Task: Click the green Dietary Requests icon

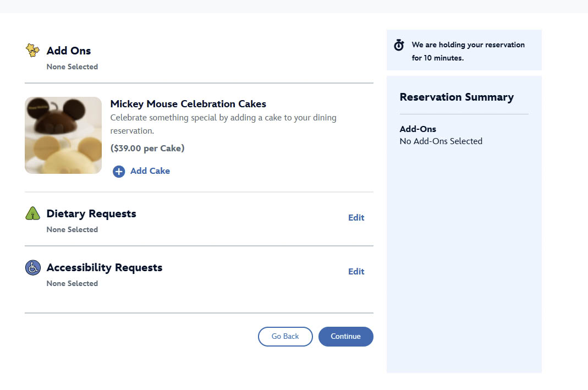Action: coord(33,213)
